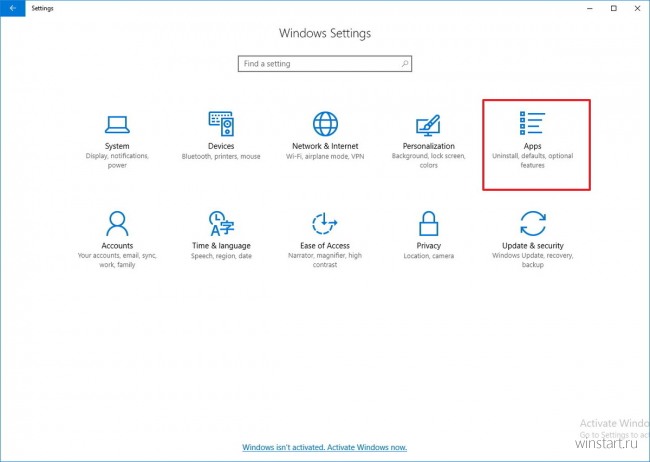The image size is (650, 462).
Task: Open the Ease of Access icon
Action: coord(325,224)
